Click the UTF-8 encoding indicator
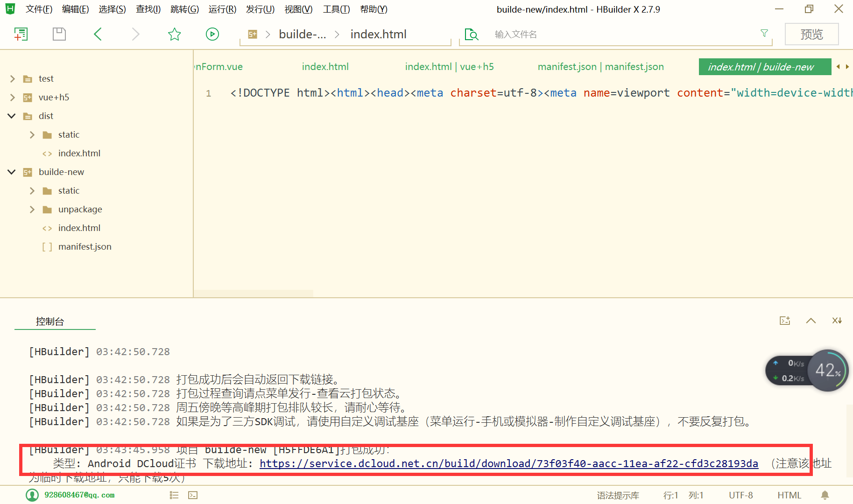The height and width of the screenshot is (504, 853). coord(741,496)
